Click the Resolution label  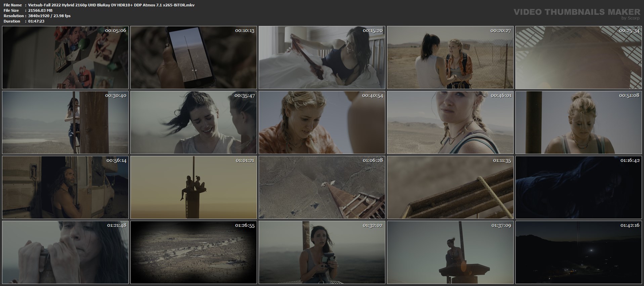(x=14, y=16)
